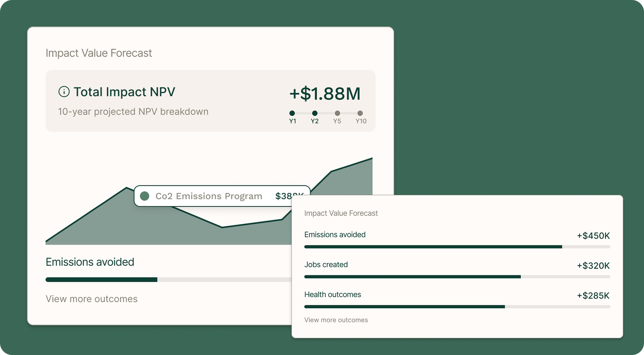The height and width of the screenshot is (355, 644).
Task: Expand View more outcomes on the front card
Action: pos(91,299)
